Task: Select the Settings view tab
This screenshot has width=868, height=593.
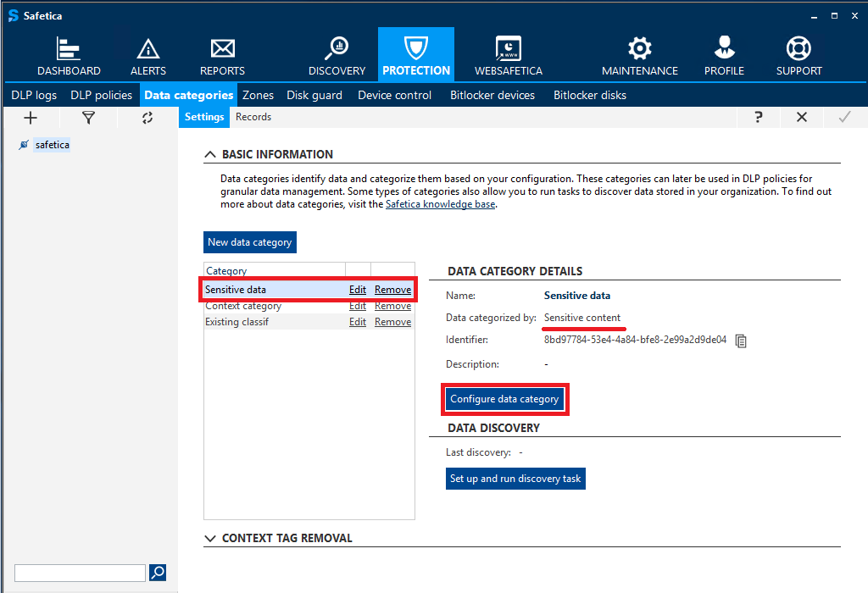Action: coord(204,117)
